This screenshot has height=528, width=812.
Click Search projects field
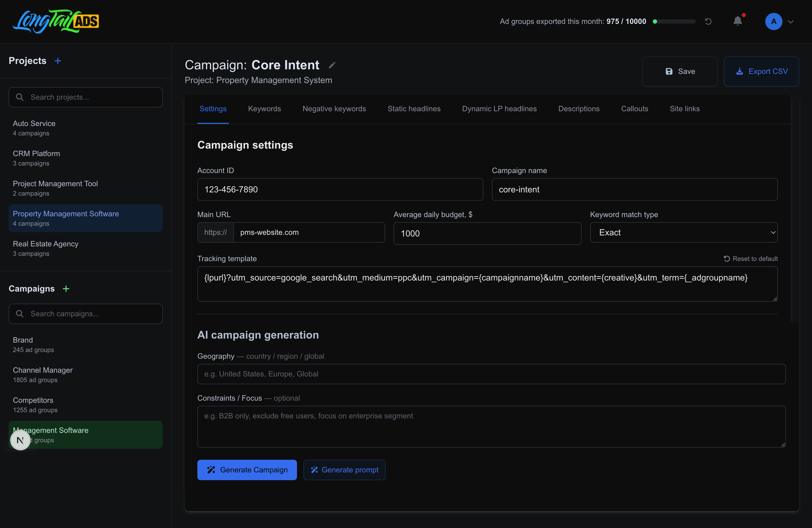(x=86, y=97)
